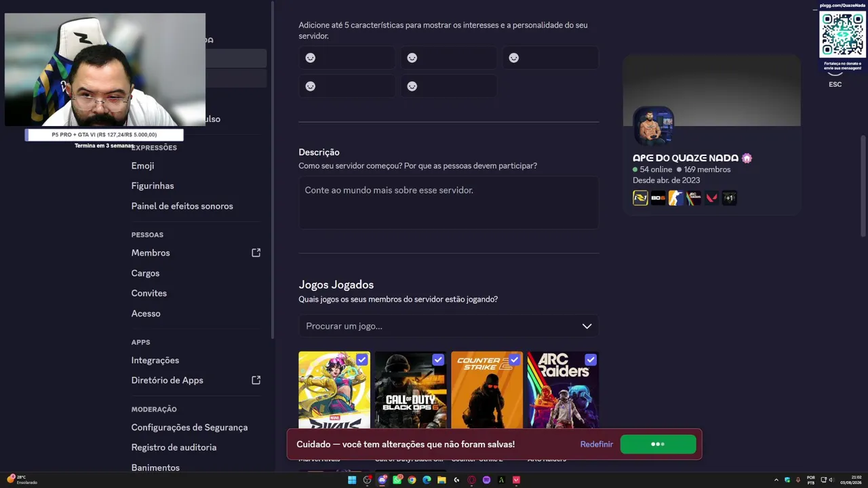Click the '54 online' status text

coord(656,169)
